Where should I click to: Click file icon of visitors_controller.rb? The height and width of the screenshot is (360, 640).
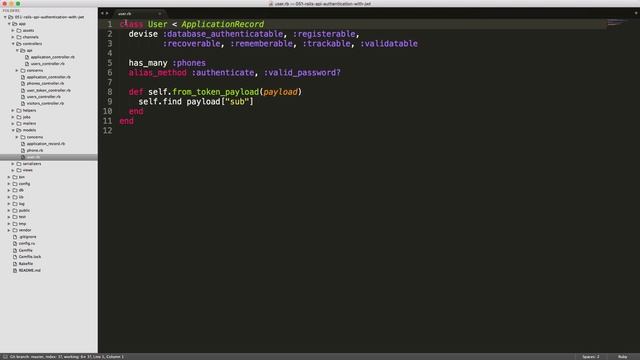[23, 104]
